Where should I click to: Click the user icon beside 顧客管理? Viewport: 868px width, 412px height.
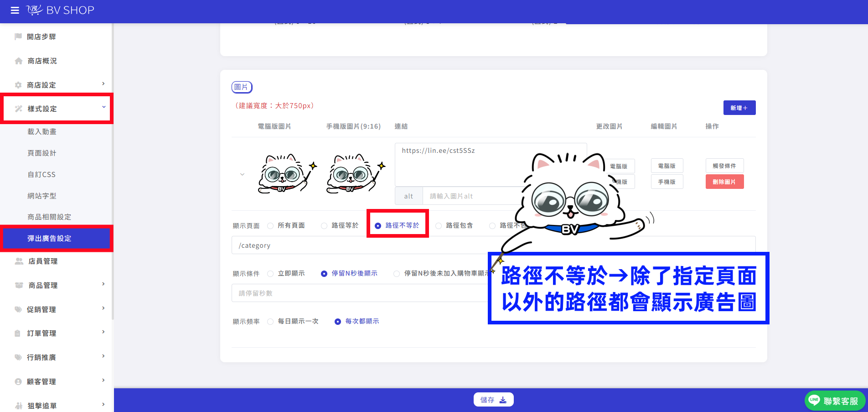18,381
